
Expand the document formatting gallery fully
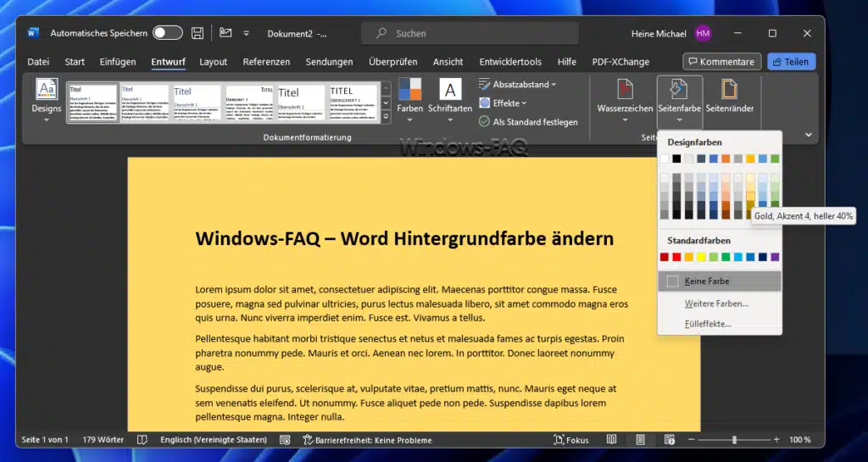tap(386, 117)
